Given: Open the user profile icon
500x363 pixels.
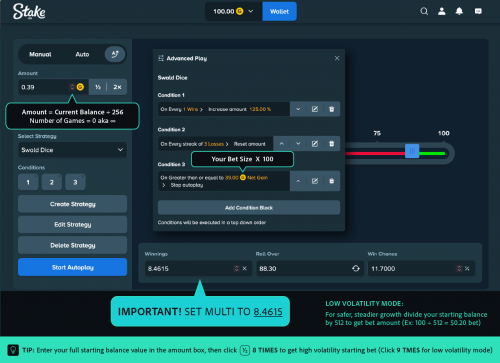Looking at the screenshot, I should [x=442, y=11].
